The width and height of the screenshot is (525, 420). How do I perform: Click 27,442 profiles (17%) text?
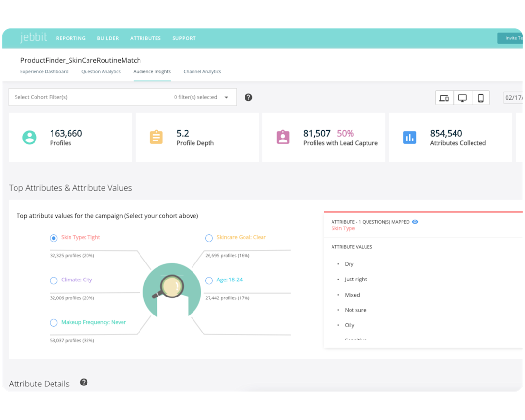pos(227,298)
